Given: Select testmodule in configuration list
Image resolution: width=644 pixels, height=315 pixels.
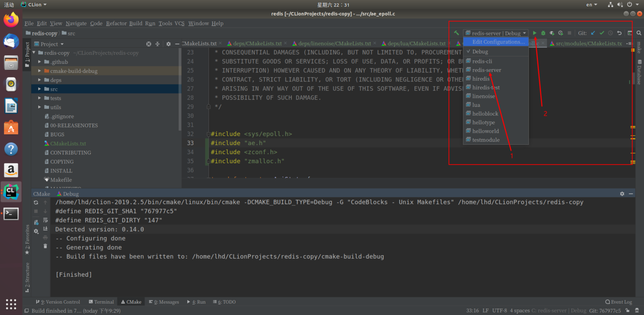Looking at the screenshot, I should click(x=496, y=140).
